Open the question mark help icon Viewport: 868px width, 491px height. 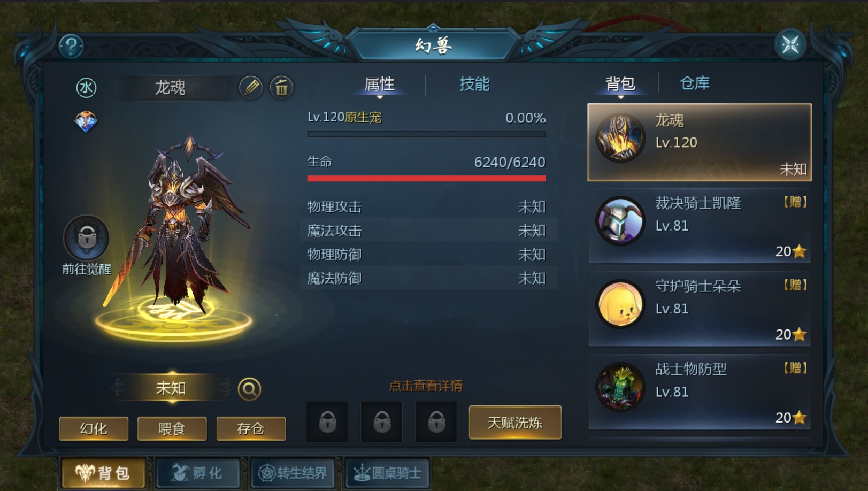click(x=71, y=47)
